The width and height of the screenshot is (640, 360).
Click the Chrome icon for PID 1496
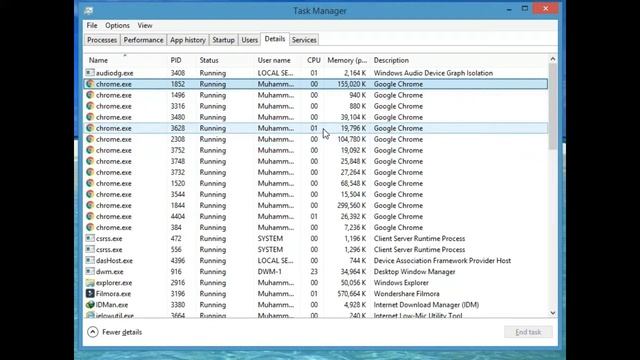(x=90, y=95)
